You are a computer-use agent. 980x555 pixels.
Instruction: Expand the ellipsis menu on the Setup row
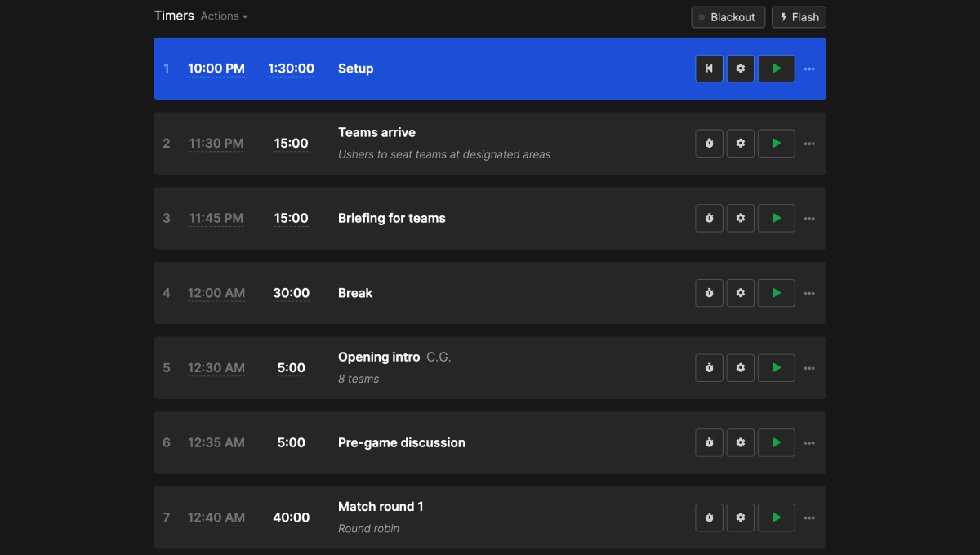[809, 69]
